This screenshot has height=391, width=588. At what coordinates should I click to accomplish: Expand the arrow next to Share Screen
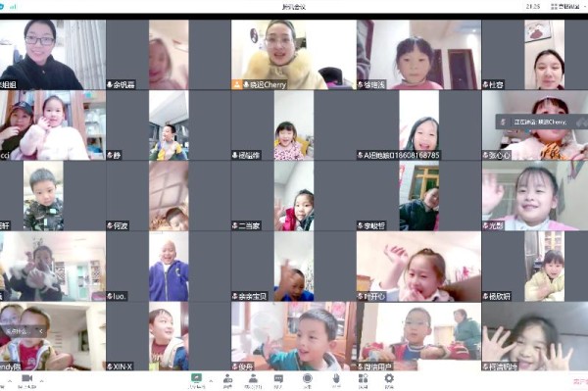pos(211,381)
